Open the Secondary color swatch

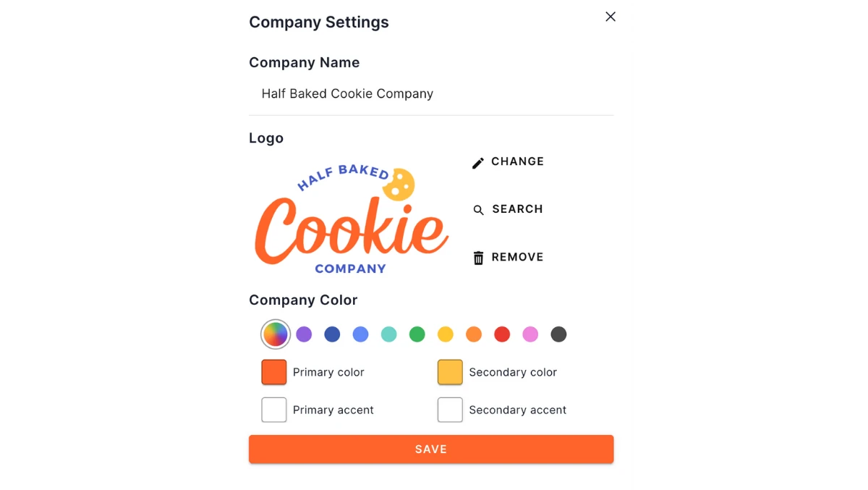pyautogui.click(x=450, y=372)
